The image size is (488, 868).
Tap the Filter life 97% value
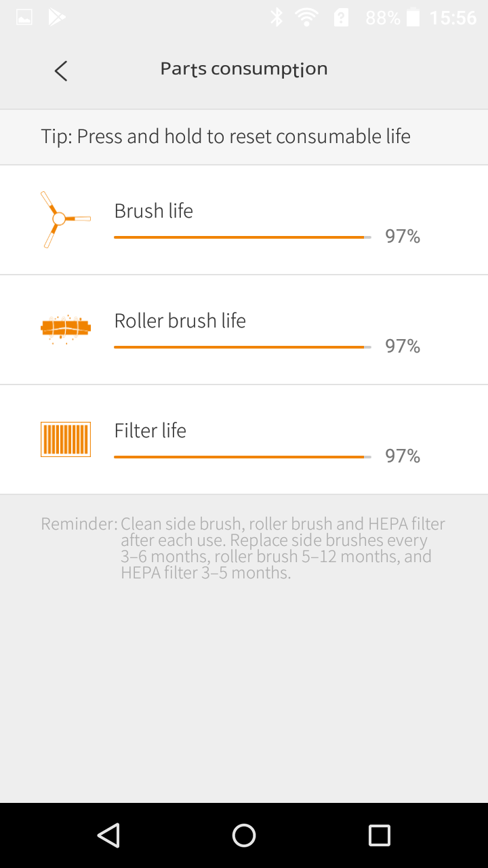[x=403, y=456]
